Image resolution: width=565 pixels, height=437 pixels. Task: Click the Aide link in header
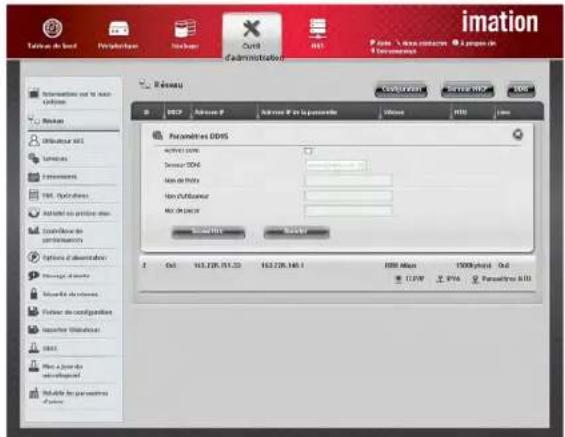tap(381, 43)
